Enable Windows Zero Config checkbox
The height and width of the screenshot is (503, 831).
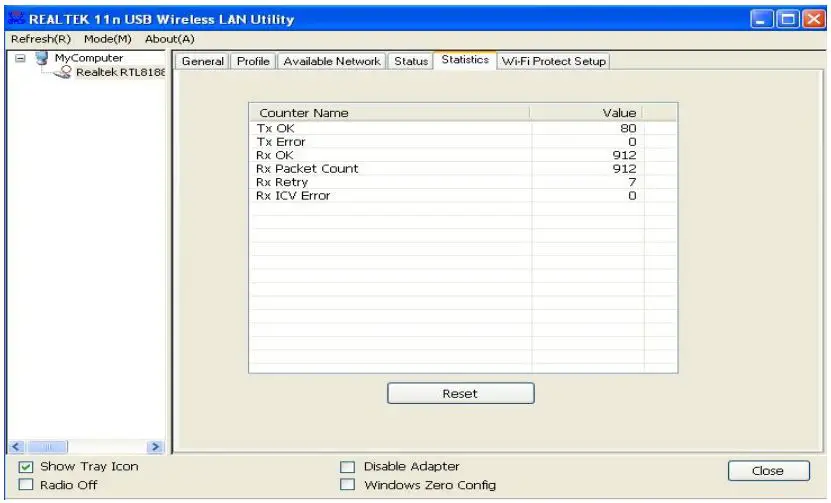coord(347,484)
